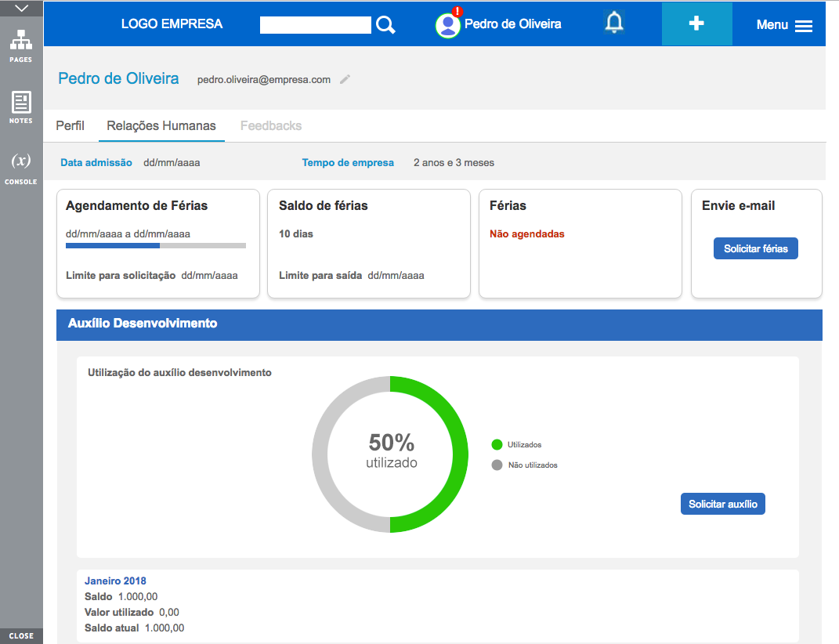Click the Pedro de Oliveira page title
This screenshot has height=644, width=839.
point(118,78)
